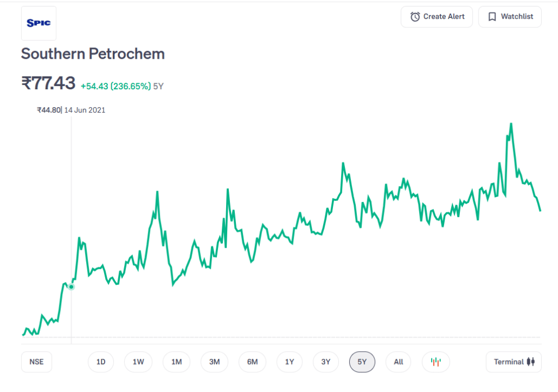Open the Create Alert button

point(437,17)
